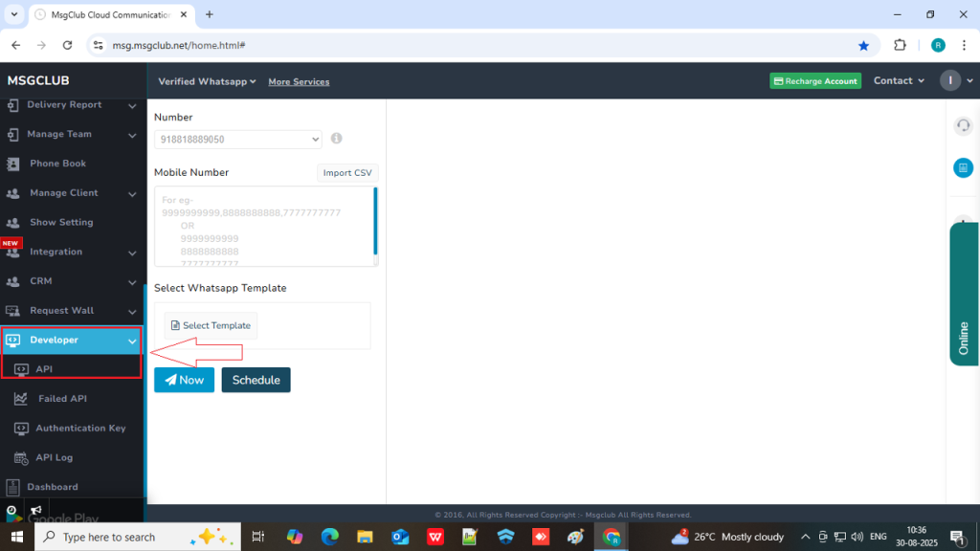Click the Select Template button

pos(211,325)
